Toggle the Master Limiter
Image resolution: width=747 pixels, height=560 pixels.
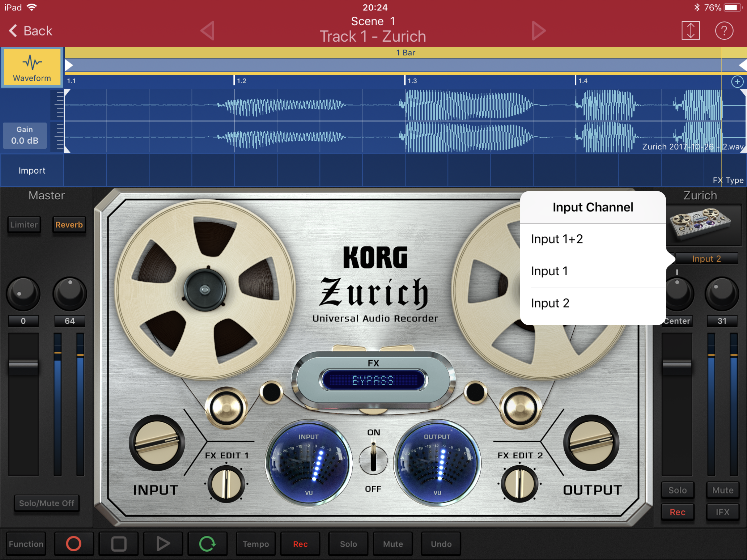point(24,225)
